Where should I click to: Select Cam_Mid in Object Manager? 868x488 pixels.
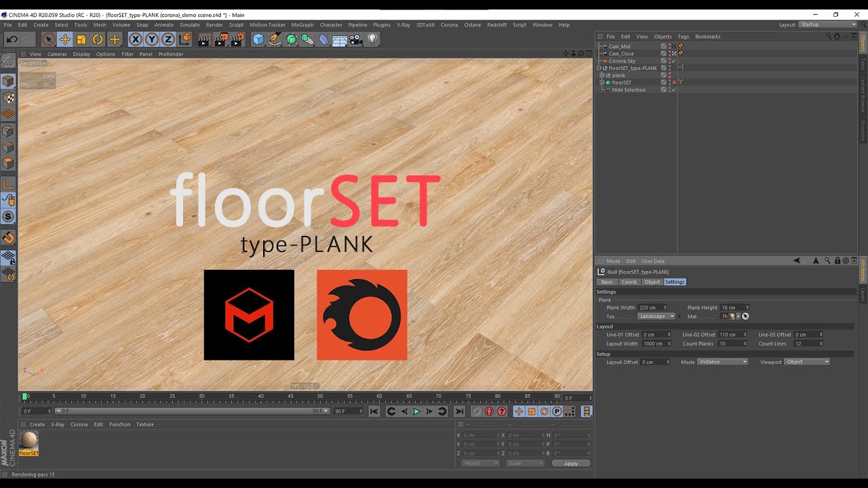(619, 47)
